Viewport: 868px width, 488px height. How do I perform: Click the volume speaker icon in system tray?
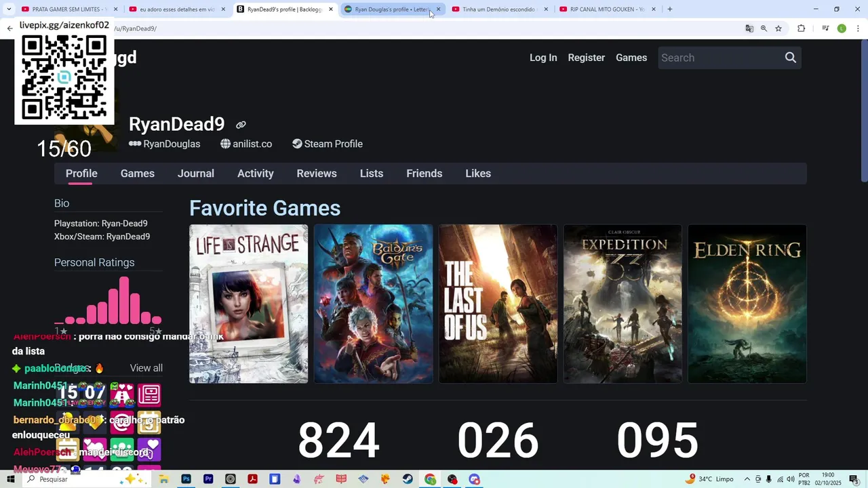point(791,479)
